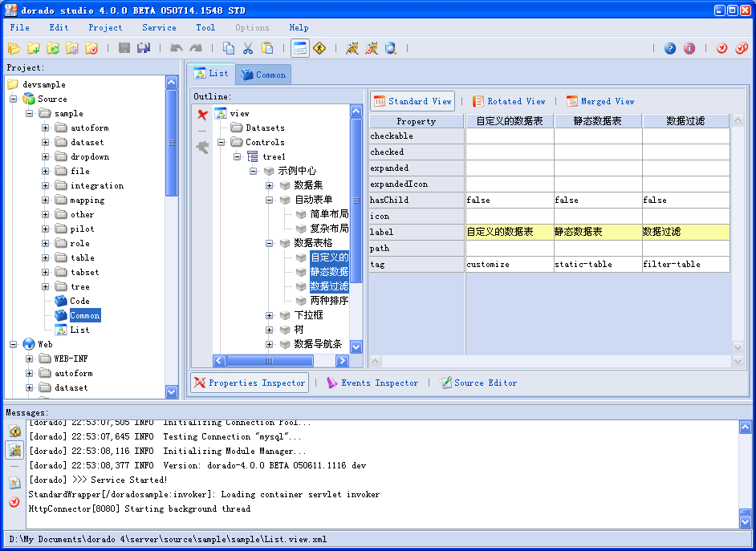Expand the 数据集 node in Outline
This screenshot has height=551, width=756.
pos(270,185)
